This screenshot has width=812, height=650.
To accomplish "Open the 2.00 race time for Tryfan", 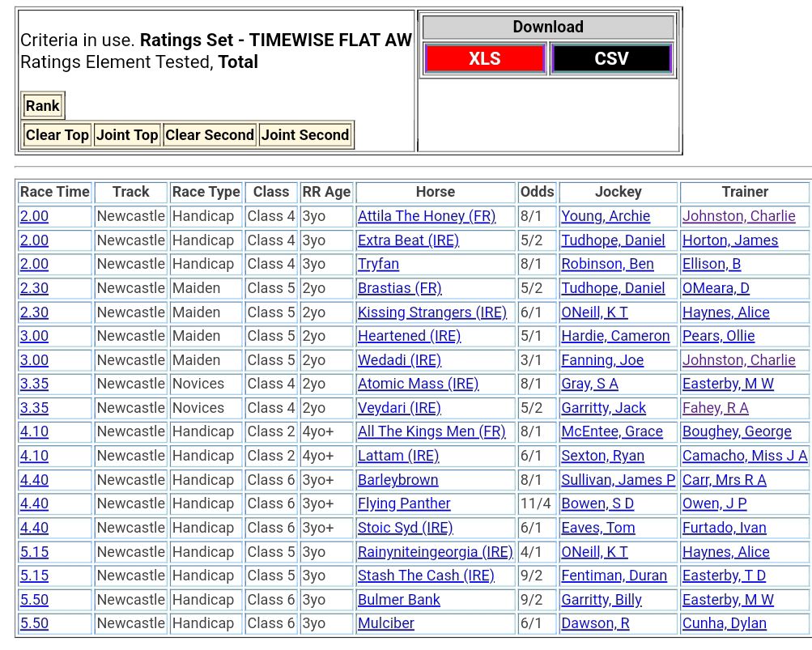I will [x=34, y=264].
